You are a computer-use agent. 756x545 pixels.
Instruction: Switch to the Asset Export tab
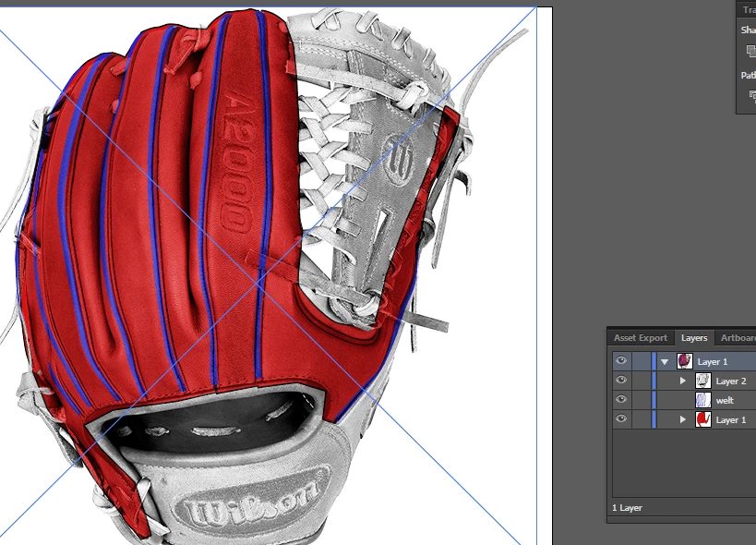(641, 337)
